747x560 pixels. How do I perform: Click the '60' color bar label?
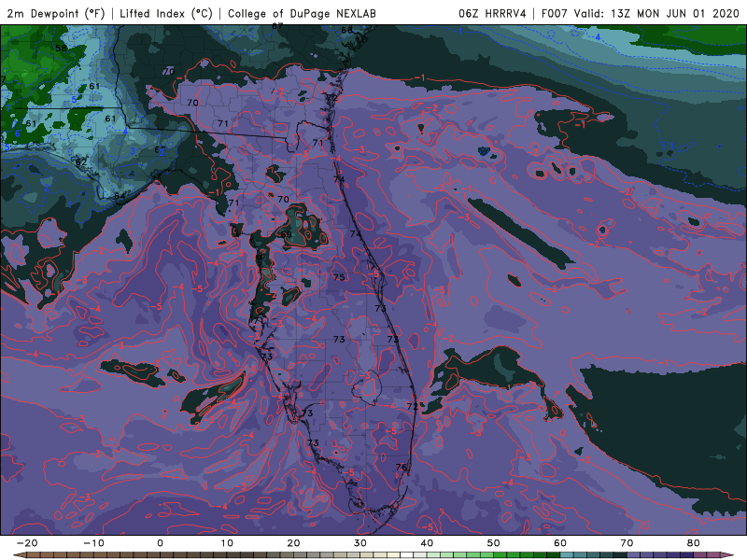click(x=560, y=543)
